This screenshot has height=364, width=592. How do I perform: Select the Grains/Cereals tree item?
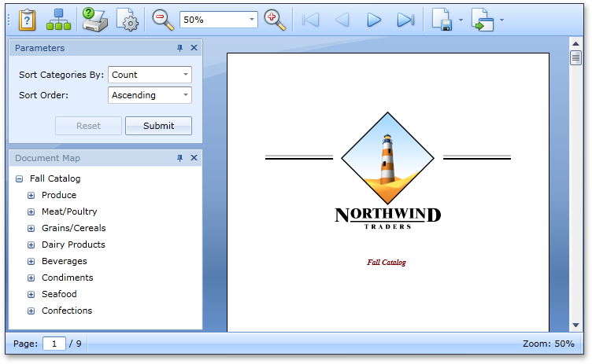click(74, 228)
